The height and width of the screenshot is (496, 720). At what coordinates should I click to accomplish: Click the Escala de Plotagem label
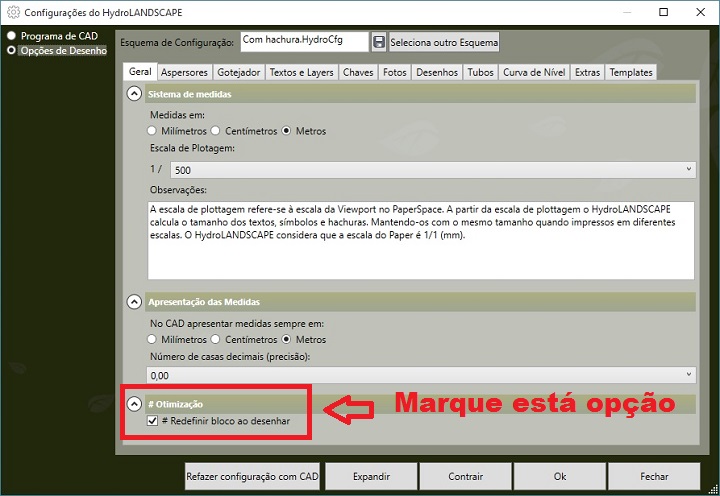pos(192,148)
